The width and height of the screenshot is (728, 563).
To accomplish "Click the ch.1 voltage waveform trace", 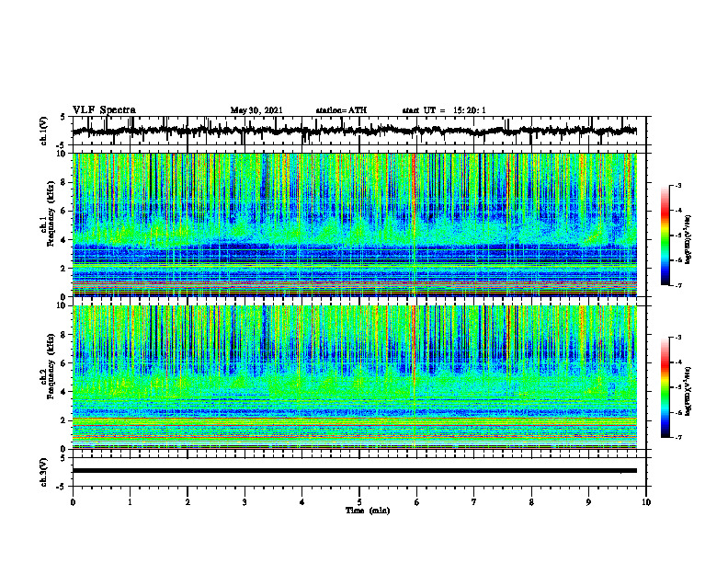I will (355, 131).
